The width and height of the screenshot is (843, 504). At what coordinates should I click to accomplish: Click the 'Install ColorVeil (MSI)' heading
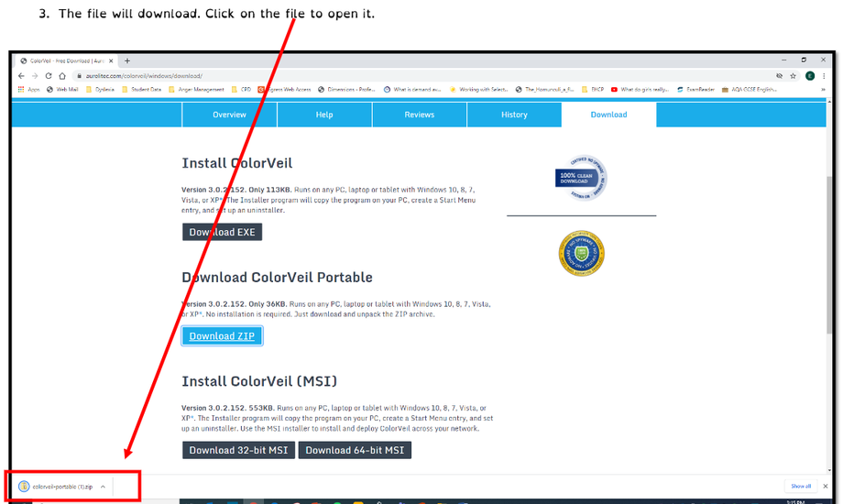click(x=259, y=381)
